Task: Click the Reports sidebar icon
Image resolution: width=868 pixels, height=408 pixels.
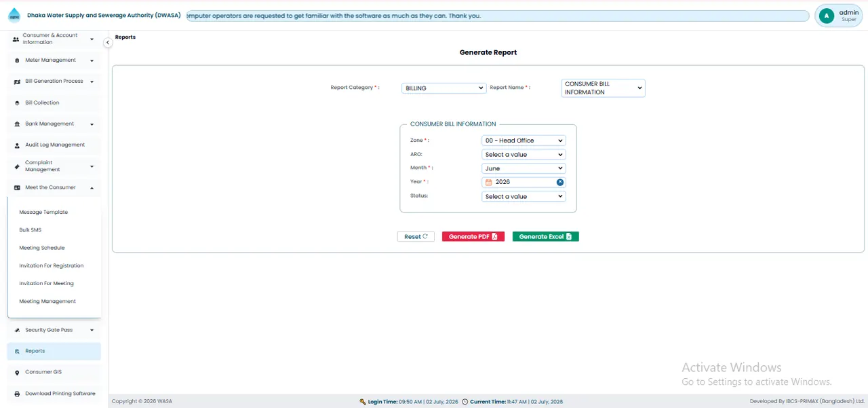Action: pyautogui.click(x=17, y=352)
